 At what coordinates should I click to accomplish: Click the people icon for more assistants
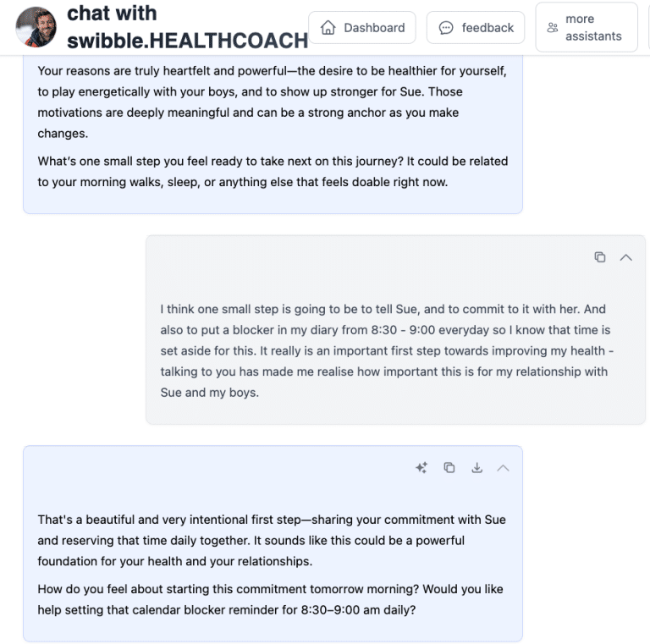tap(553, 28)
